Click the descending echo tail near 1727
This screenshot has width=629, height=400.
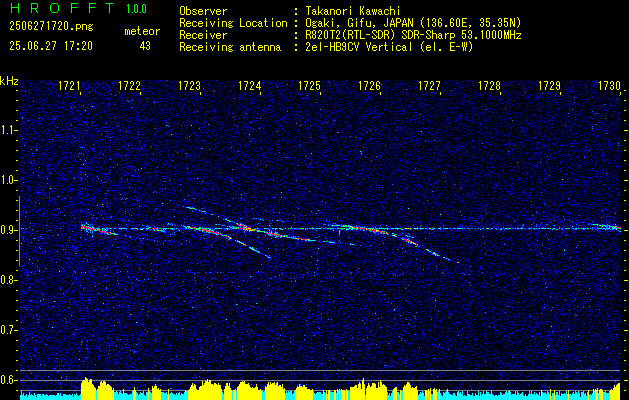441,256
